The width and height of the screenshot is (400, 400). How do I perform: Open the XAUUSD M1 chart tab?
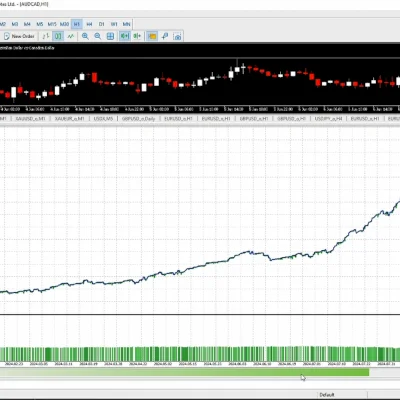(30, 119)
